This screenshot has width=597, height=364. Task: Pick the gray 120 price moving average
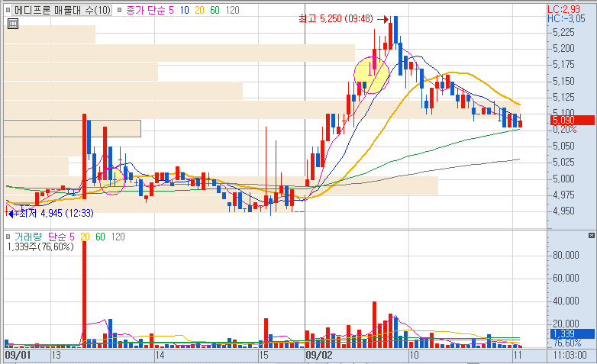232,10
